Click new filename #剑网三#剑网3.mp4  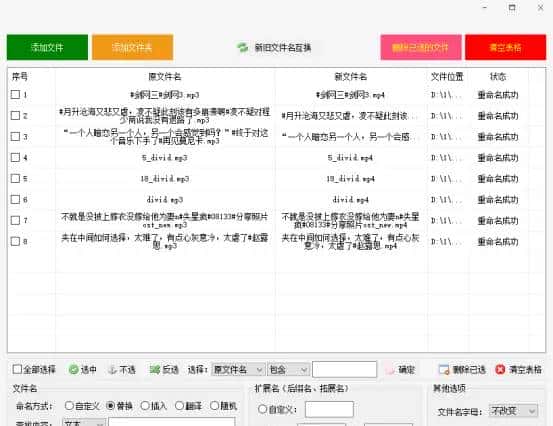click(350, 95)
